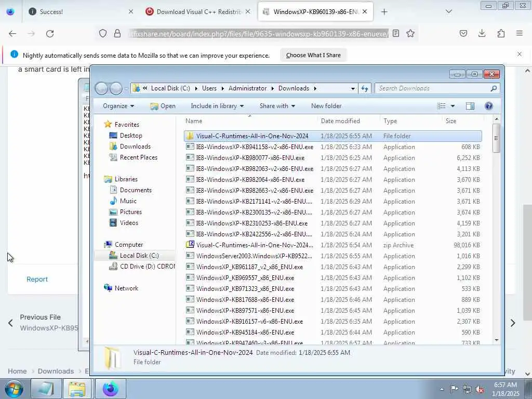This screenshot has width=532, height=399.
Task: Bookmark this page with star icon
Action: [x=410, y=33]
